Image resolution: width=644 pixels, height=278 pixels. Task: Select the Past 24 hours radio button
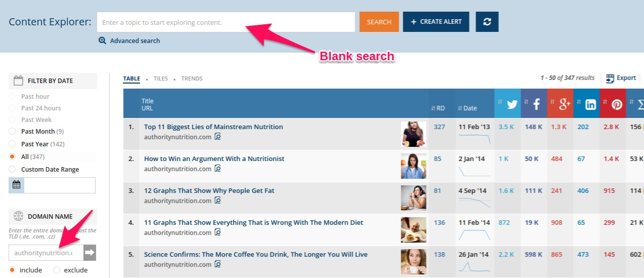click(12, 108)
